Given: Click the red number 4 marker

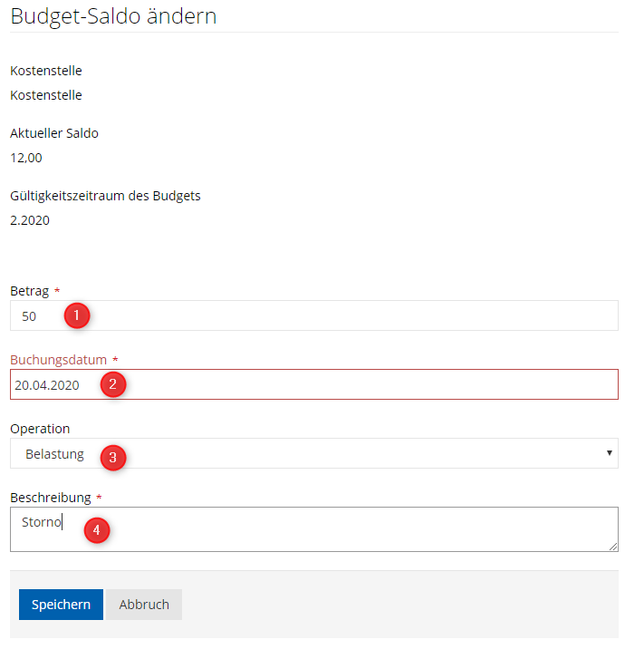Looking at the screenshot, I should (x=97, y=530).
